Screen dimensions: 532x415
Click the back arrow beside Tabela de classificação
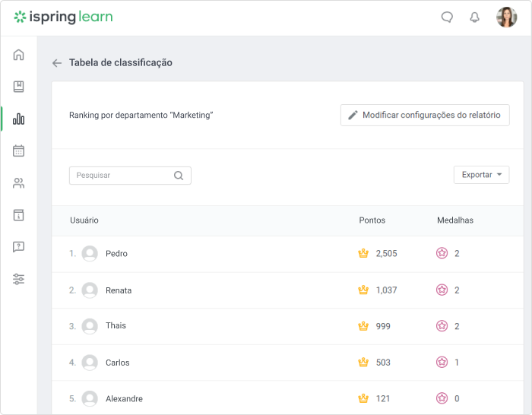click(57, 63)
